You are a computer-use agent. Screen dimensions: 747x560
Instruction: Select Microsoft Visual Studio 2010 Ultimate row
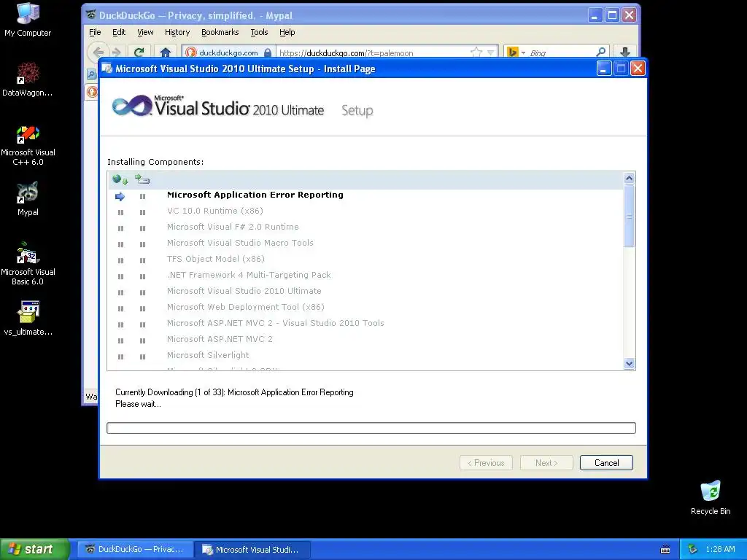[x=365, y=291]
